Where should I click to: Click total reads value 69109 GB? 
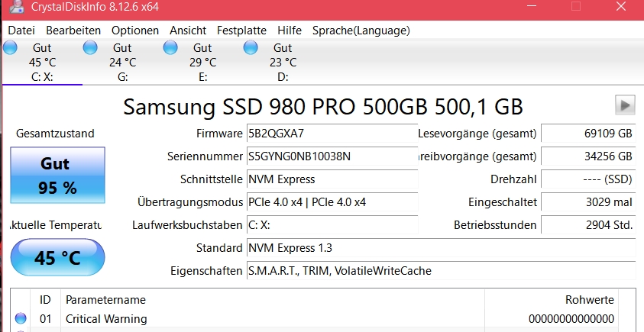click(x=588, y=134)
